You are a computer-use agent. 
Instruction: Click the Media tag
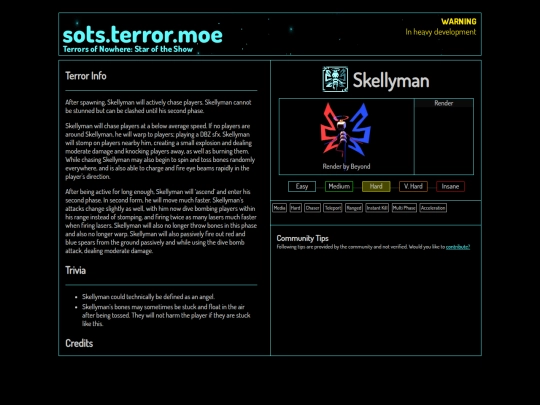coord(279,208)
